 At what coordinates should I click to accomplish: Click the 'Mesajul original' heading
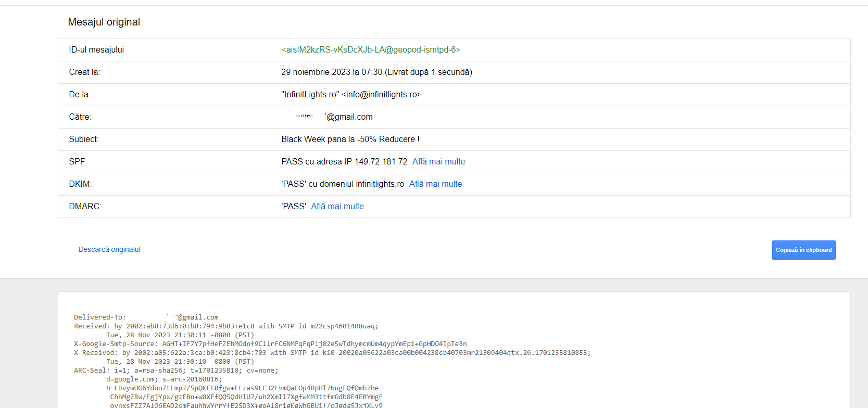(104, 22)
